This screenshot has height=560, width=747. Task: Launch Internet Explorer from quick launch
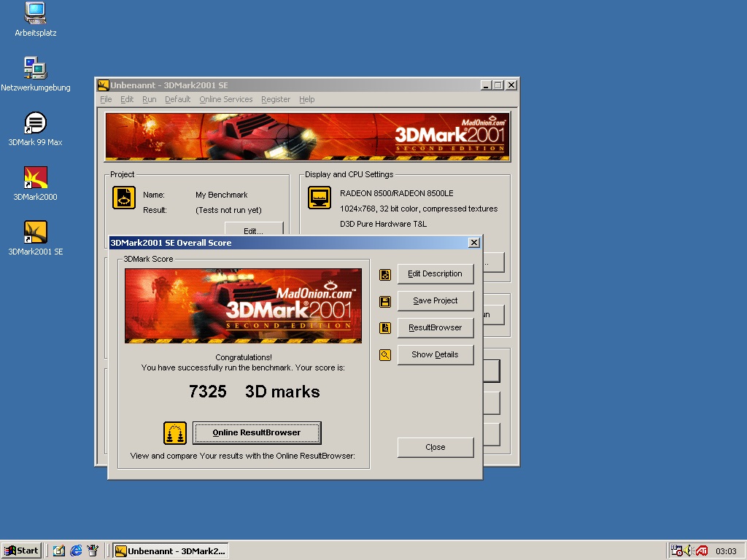coord(76,551)
